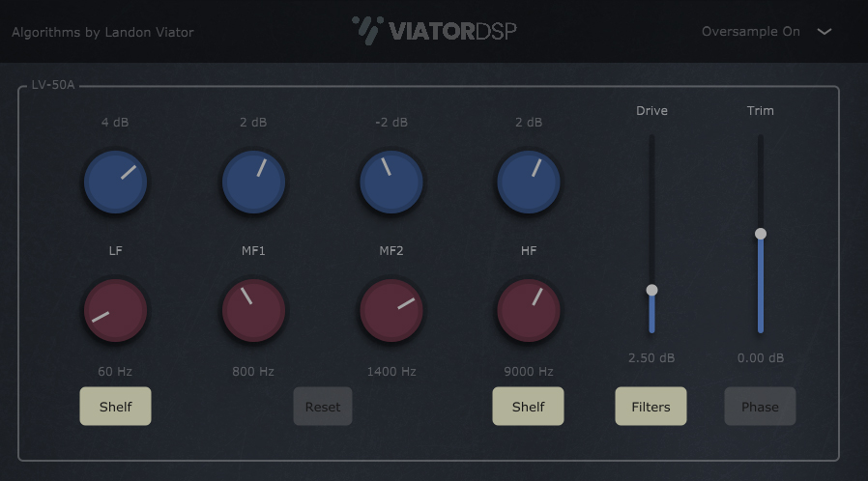Click the Oversample dropdown chevron arrow
The height and width of the screenshot is (481, 868).
tap(825, 32)
